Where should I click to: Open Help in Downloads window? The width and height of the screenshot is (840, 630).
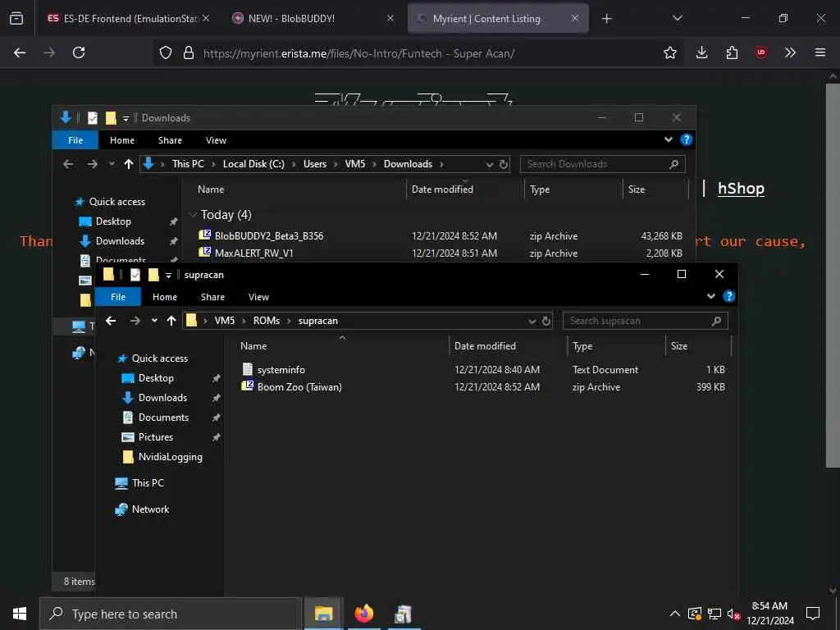pyautogui.click(x=687, y=139)
